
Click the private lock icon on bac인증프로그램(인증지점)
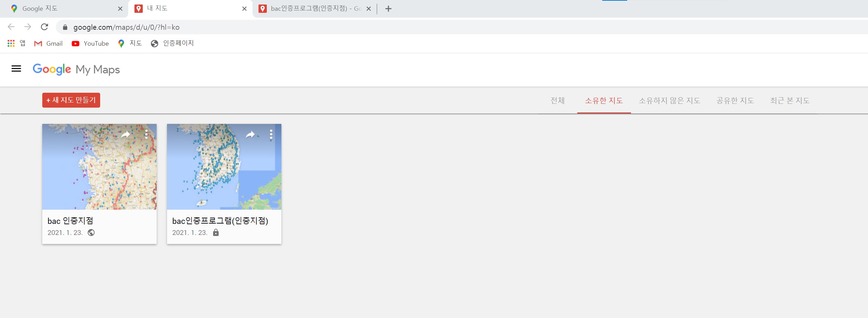[216, 232]
